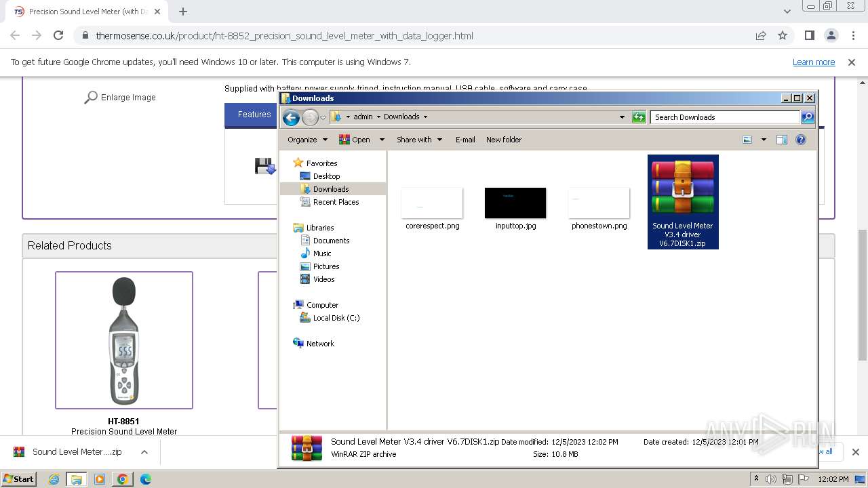Open Share with dropdown menu
This screenshot has width=868, height=488.
(x=419, y=140)
